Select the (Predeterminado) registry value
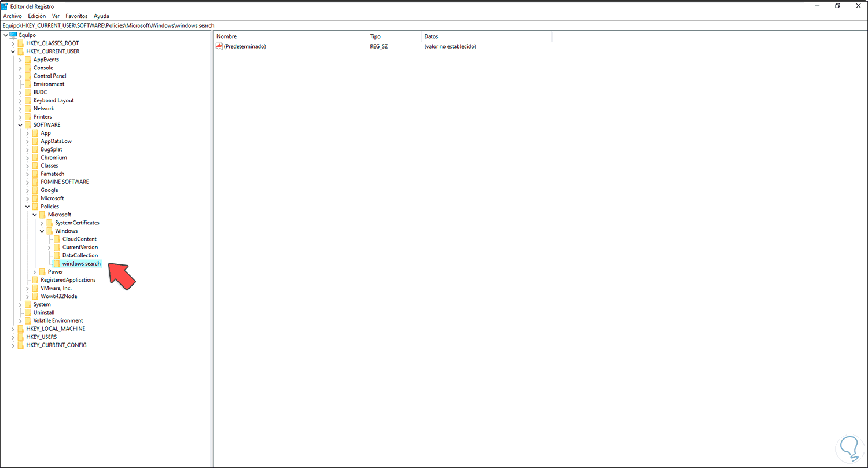Screen dimensions: 868x468 coord(244,46)
